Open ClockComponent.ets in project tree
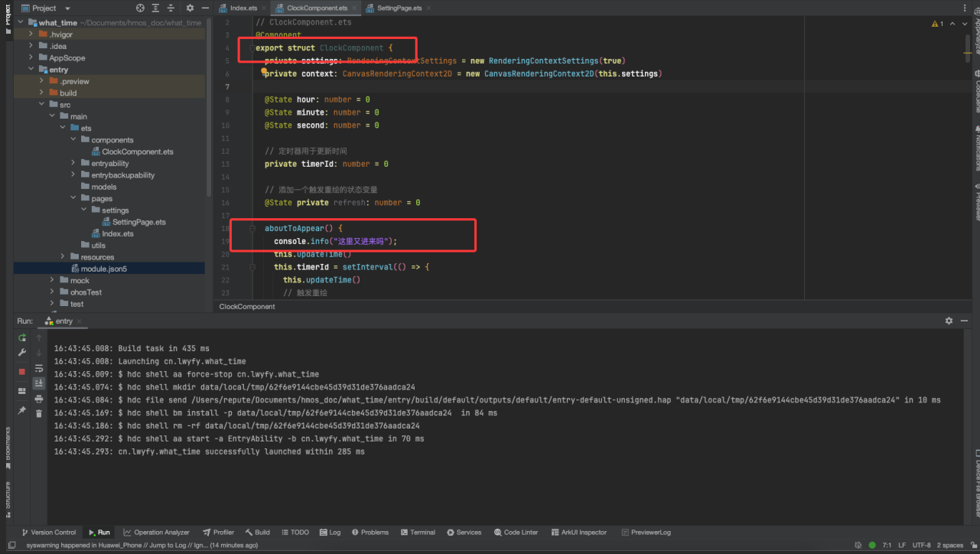This screenshot has width=980, height=554. coord(132,152)
